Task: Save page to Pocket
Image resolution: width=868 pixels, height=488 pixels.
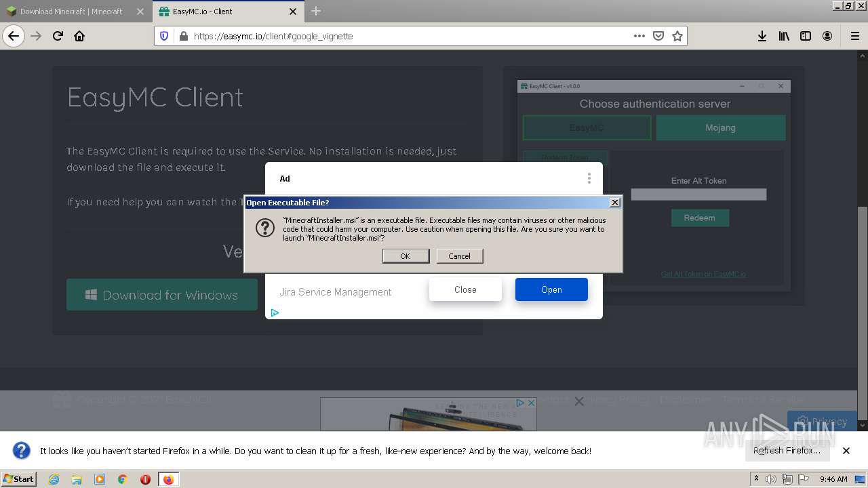Action: pyautogui.click(x=658, y=36)
